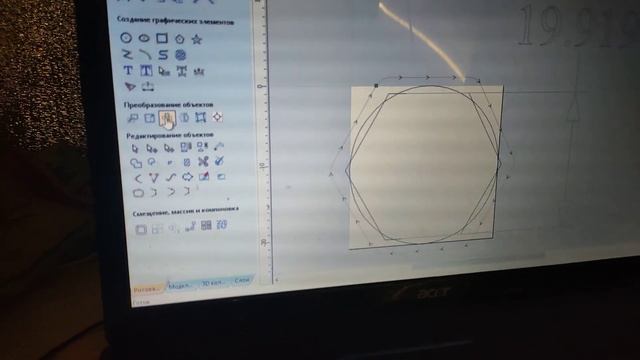Click the scissors-like cut vectors icon

(203, 162)
